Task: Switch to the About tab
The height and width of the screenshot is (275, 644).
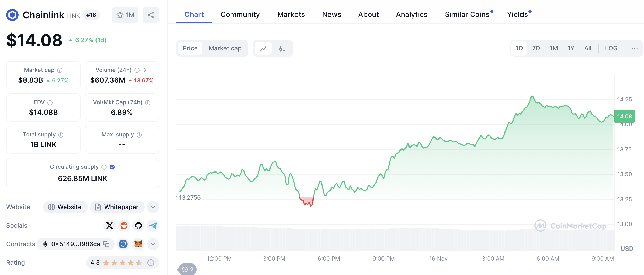Action: 368,14
